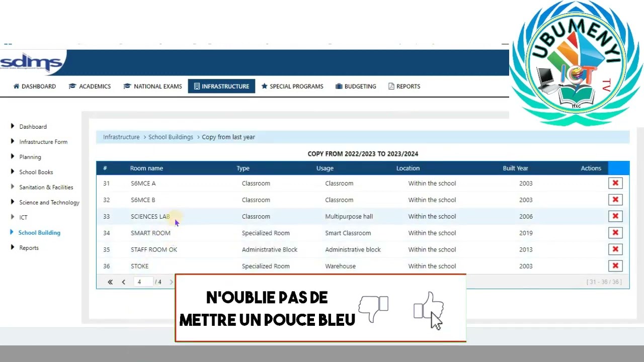The height and width of the screenshot is (362, 644).
Task: Expand Infrastructure Form in sidebar
Action: coord(43,142)
